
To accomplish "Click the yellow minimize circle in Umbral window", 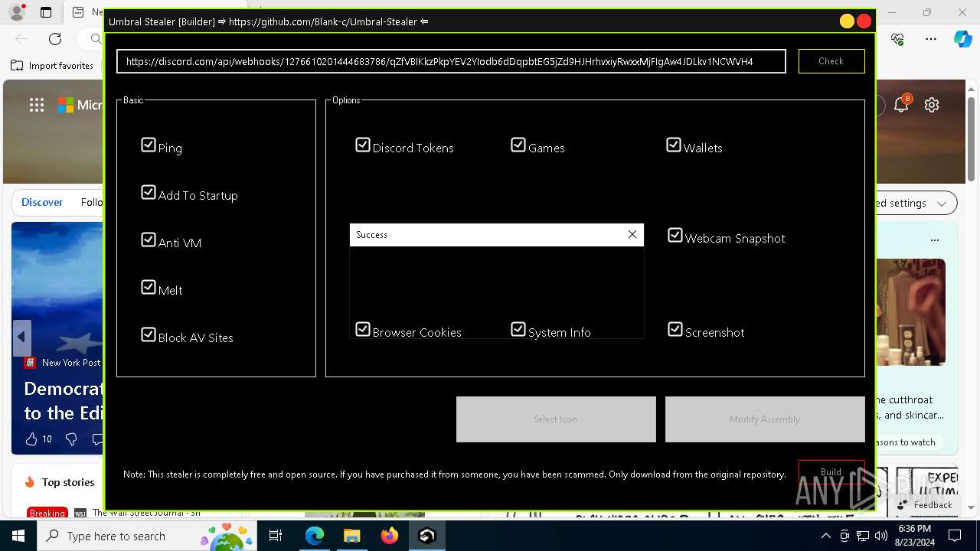I will [x=847, y=21].
